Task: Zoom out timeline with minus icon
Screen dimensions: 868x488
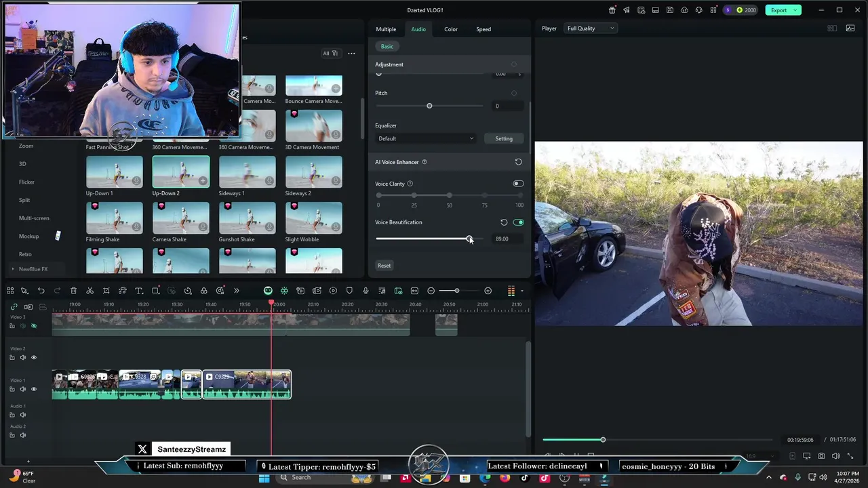Action: click(x=431, y=291)
